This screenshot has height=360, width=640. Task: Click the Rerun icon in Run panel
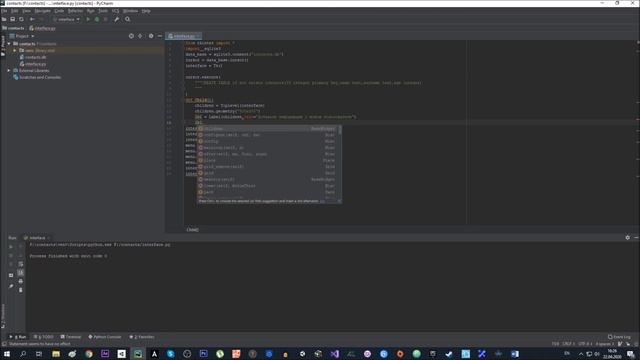tap(11, 247)
